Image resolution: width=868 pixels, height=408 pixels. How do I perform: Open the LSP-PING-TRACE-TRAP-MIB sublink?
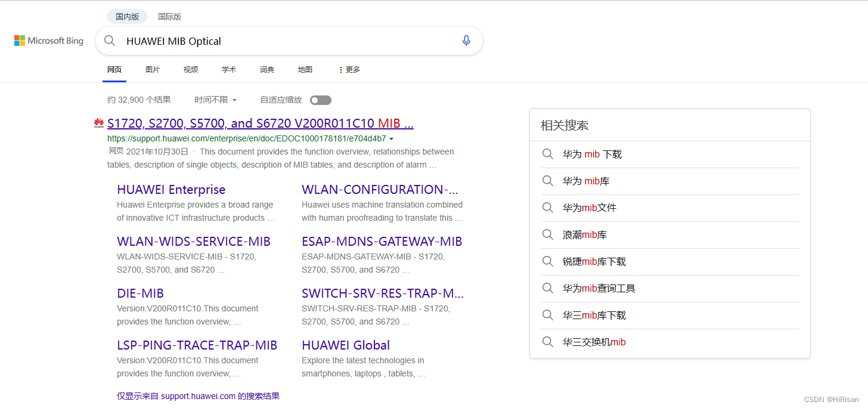197,345
